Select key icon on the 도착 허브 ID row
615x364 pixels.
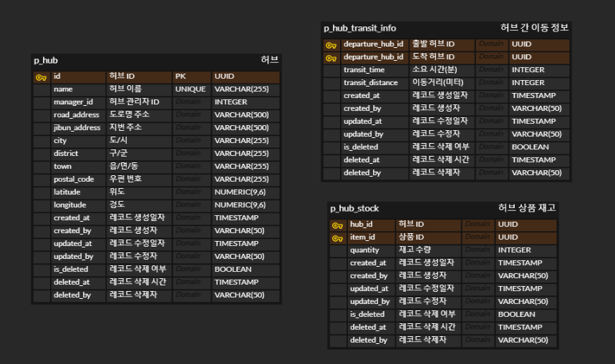331,59
